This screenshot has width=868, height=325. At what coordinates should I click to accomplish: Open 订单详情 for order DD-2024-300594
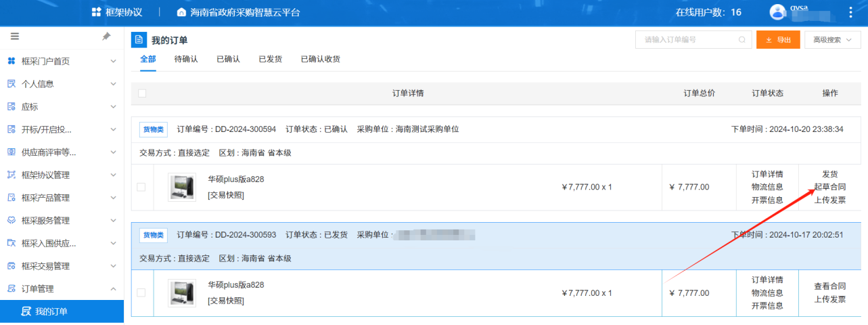pyautogui.click(x=767, y=174)
